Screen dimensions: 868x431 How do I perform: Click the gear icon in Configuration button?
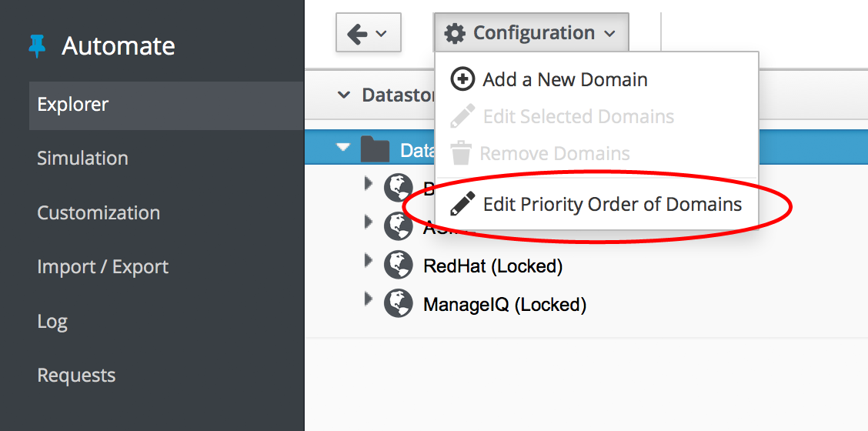(x=456, y=33)
